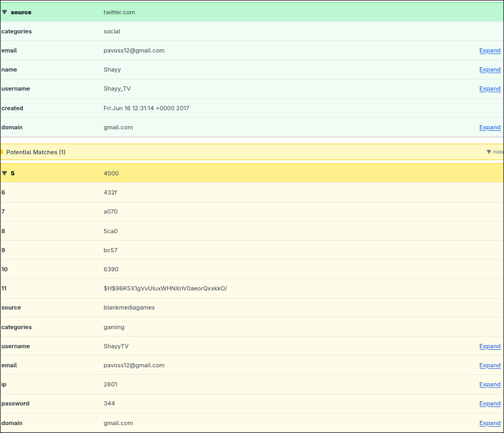Expand the username row showing Shayy_TV
504x433 pixels.
490,89
